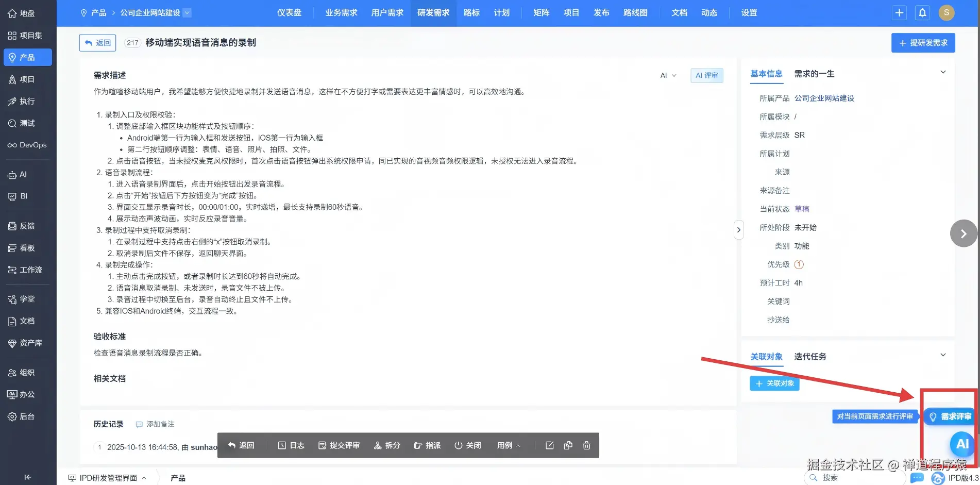Image resolution: width=980 pixels, height=485 pixels.
Task: Click the trash delete icon in toolbar
Action: click(x=586, y=445)
